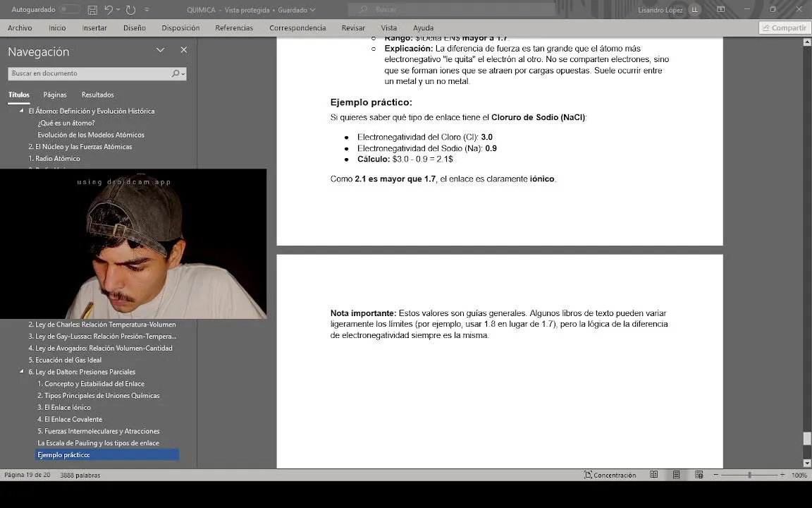Go to 5. Ecuación del Gas Ideal
The image size is (812, 508).
pyautogui.click(x=65, y=361)
